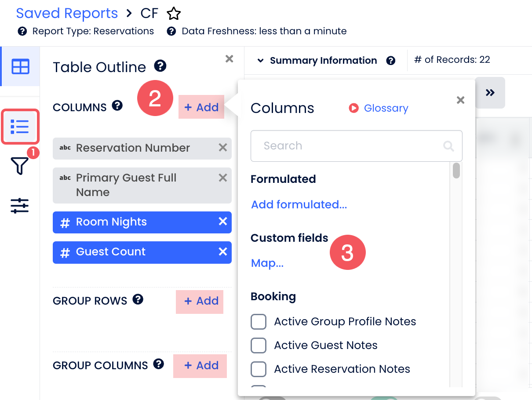Open the table view sidebar icon
532x400 pixels.
(20, 66)
